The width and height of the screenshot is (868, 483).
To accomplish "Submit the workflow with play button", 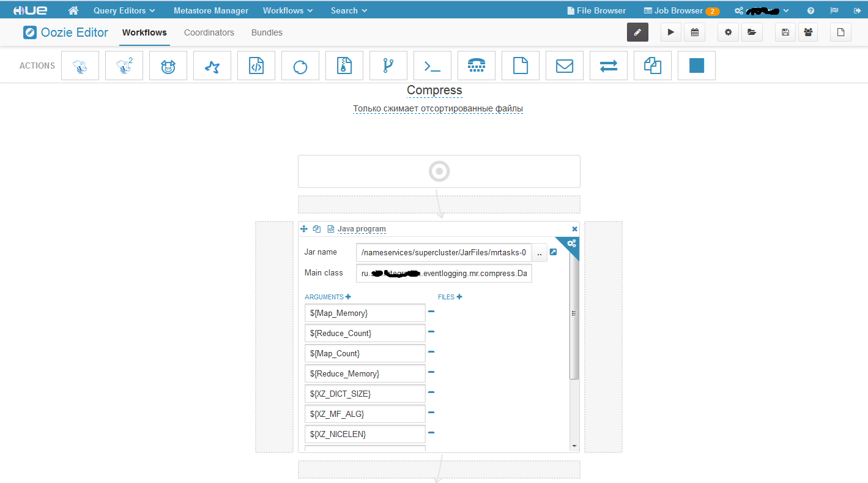I will click(x=671, y=32).
